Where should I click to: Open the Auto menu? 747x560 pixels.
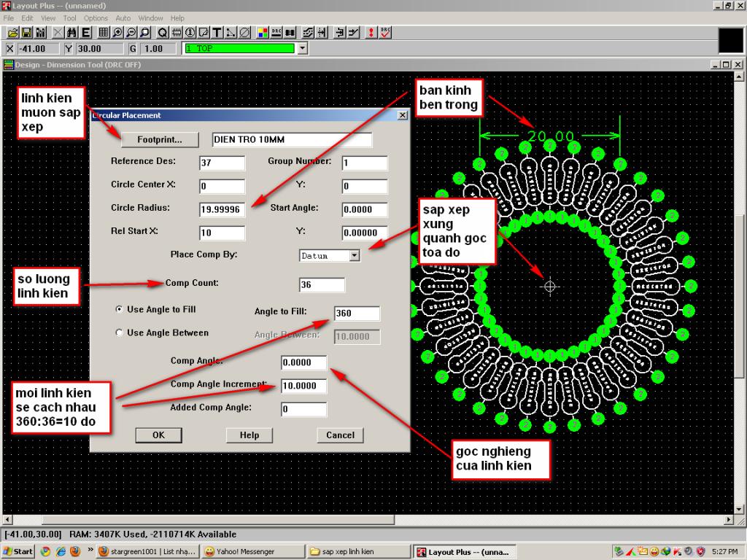pyautogui.click(x=123, y=17)
